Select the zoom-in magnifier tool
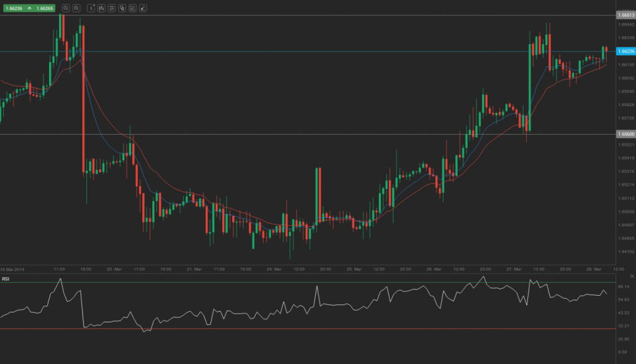The width and height of the screenshot is (636, 364). [75, 8]
